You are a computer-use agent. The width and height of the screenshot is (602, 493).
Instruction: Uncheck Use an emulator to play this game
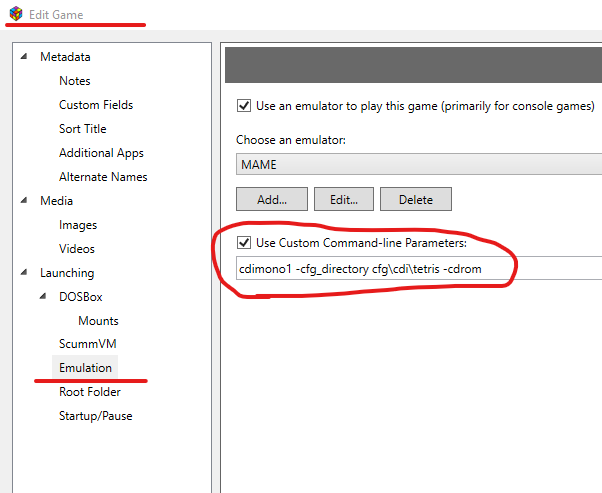coord(244,106)
